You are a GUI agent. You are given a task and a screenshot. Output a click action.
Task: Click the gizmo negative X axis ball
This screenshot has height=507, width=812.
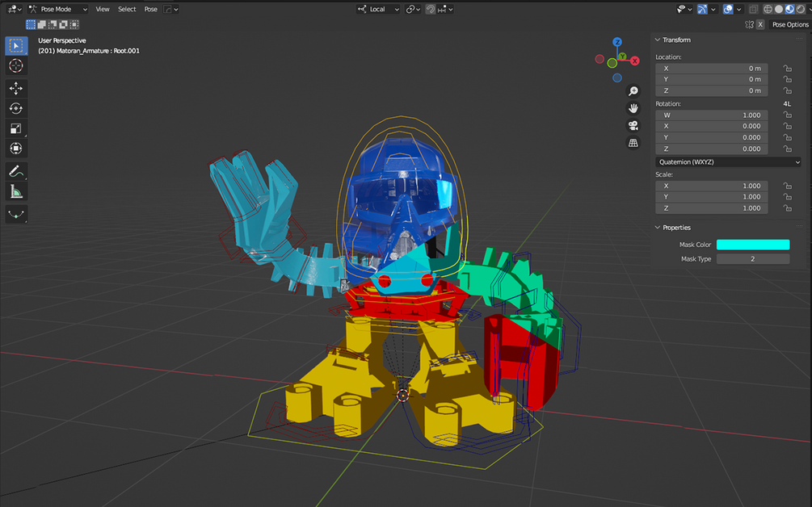600,59
